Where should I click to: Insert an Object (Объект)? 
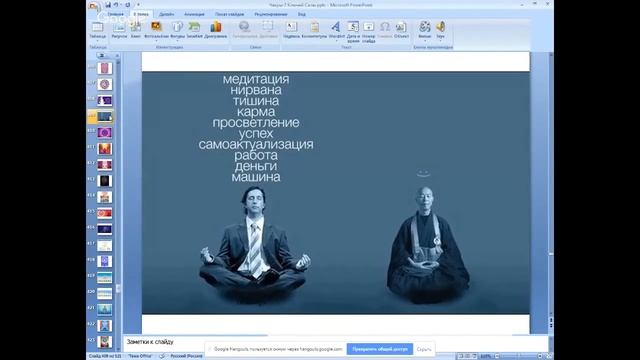(401, 30)
